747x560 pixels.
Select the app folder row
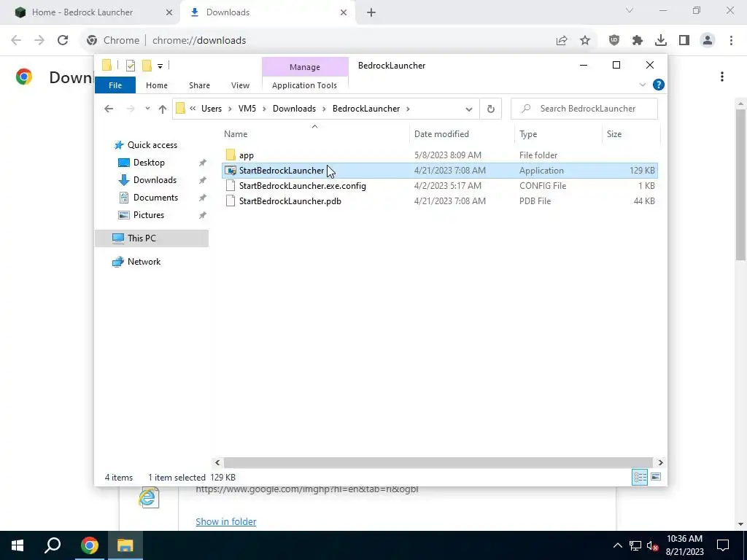[440, 155]
